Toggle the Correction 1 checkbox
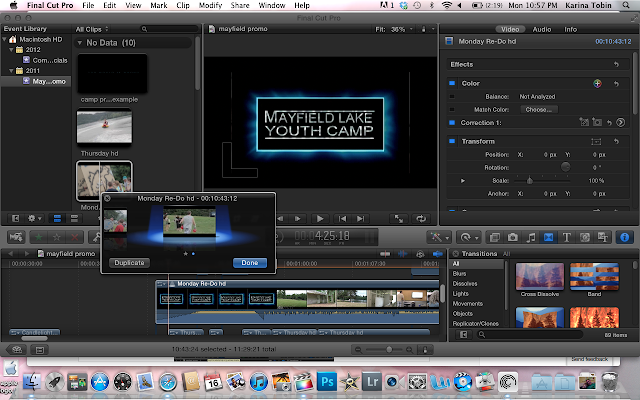 click(452, 122)
